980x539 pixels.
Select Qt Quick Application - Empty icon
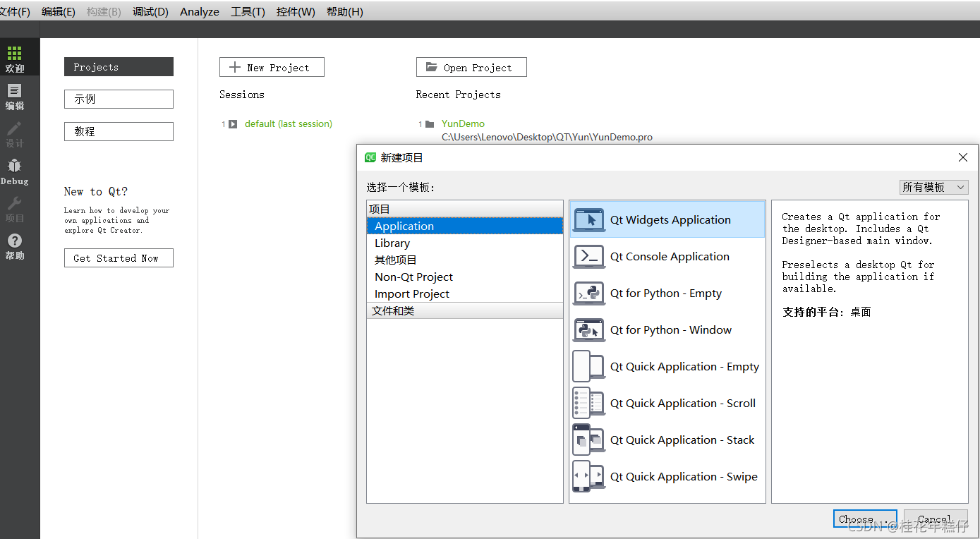coord(588,367)
